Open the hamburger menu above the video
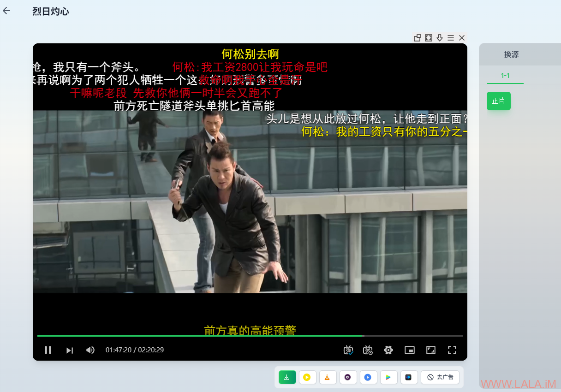The image size is (561, 392). 451,38
